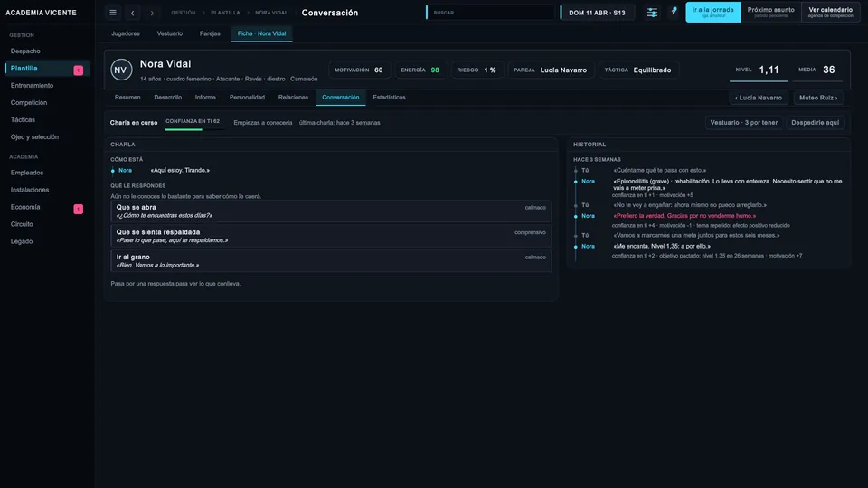The height and width of the screenshot is (488, 868).
Task: Click the Confianza en ti progress bar
Action: (193, 129)
